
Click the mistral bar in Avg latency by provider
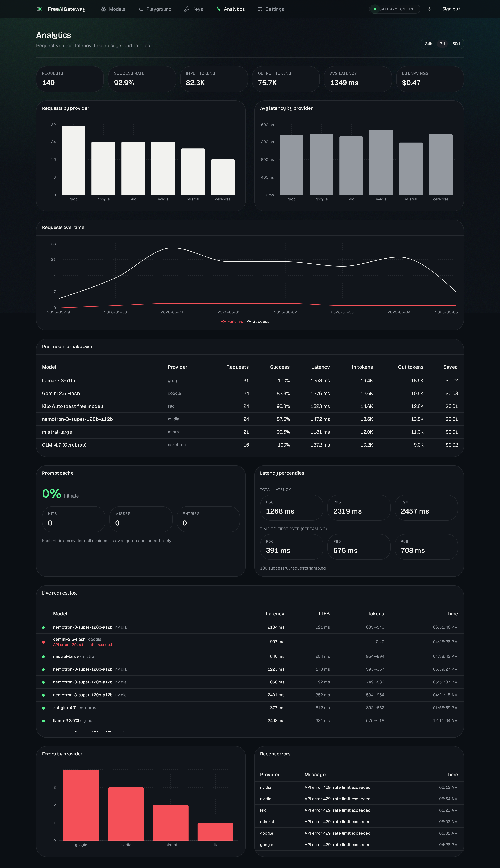pyautogui.click(x=411, y=169)
